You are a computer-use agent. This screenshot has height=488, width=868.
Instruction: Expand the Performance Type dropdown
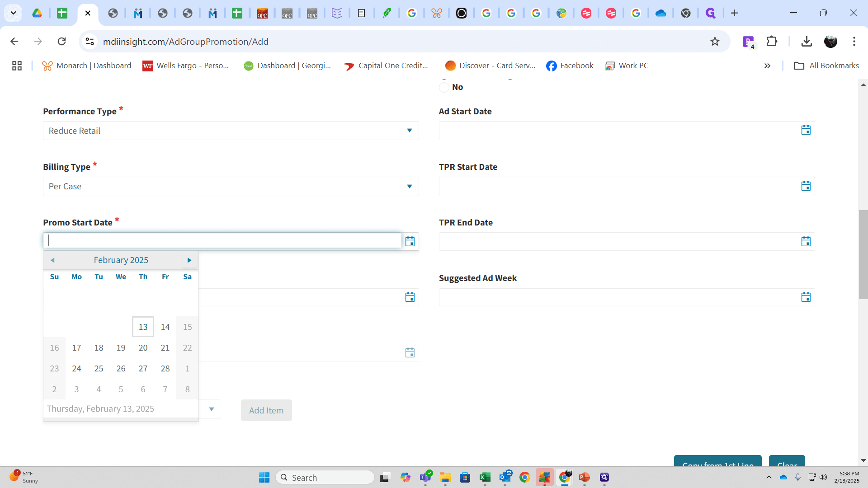point(231,131)
